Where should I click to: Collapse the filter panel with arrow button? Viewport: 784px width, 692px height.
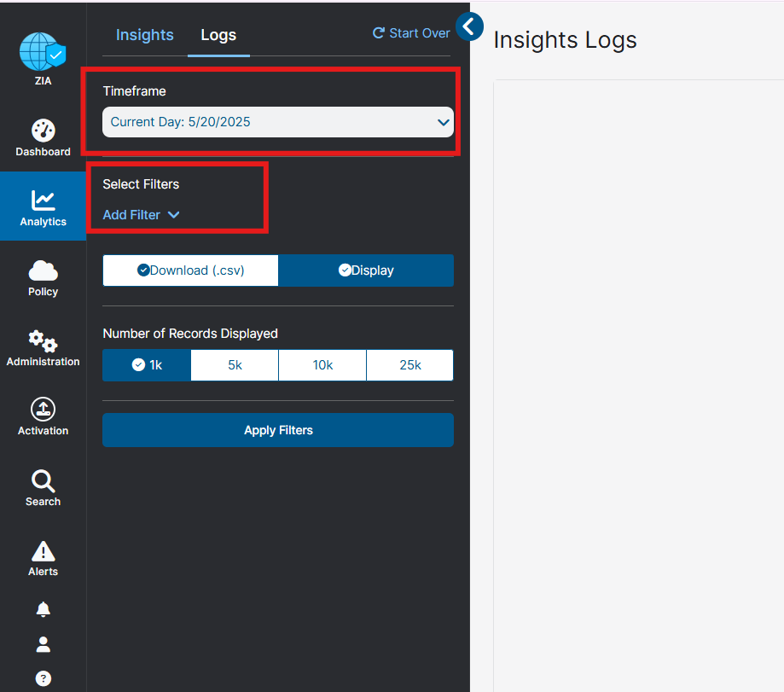click(469, 27)
